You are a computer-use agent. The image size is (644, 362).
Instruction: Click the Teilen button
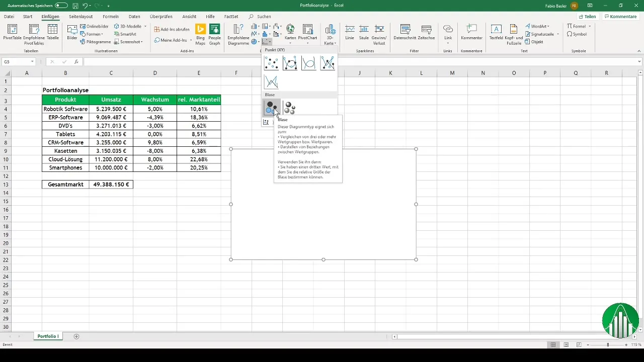click(x=587, y=17)
